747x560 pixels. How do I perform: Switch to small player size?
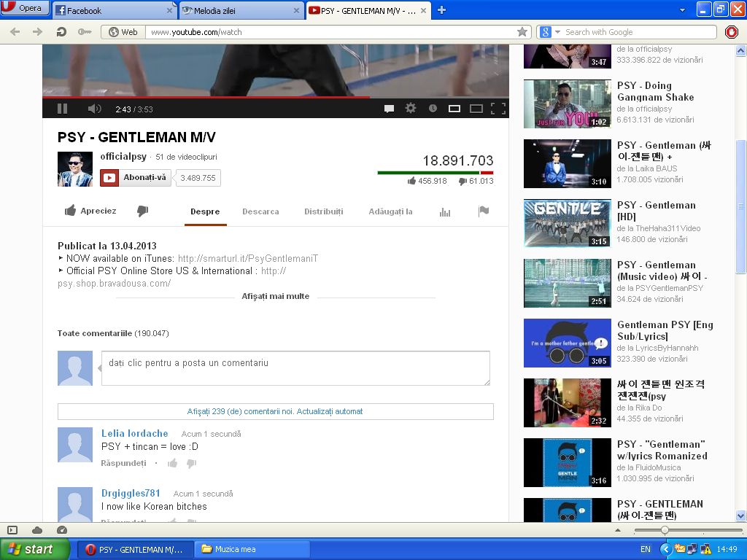454,109
